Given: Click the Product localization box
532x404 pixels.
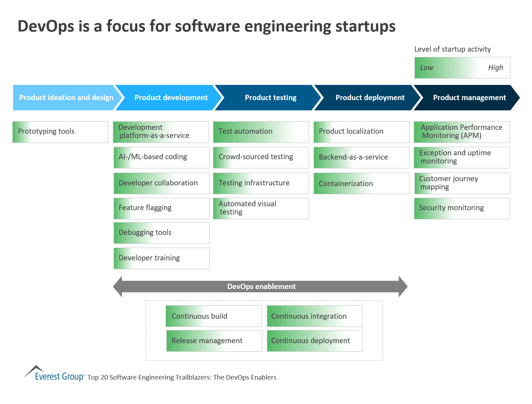Looking at the screenshot, I should [x=361, y=132].
